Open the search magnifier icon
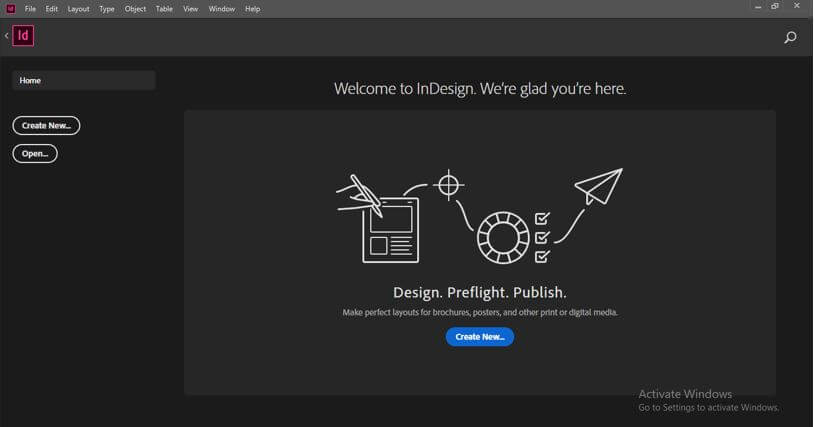The image size is (815, 427). coord(790,37)
